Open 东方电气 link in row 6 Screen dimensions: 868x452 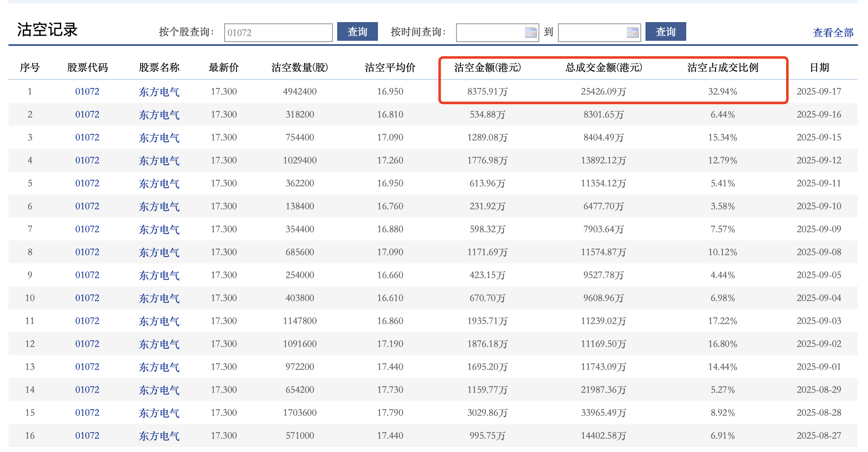pos(159,206)
